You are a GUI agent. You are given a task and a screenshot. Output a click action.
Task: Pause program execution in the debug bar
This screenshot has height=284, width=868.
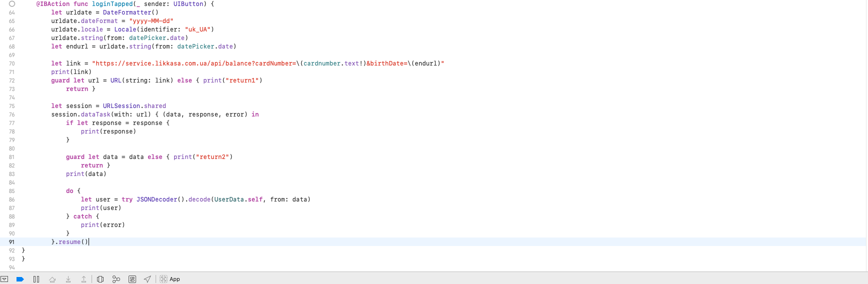(x=36, y=279)
